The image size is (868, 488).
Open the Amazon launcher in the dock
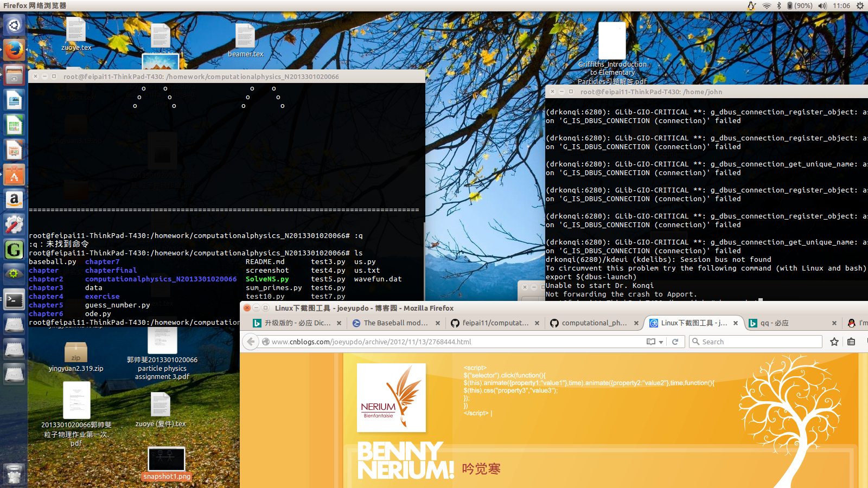14,200
